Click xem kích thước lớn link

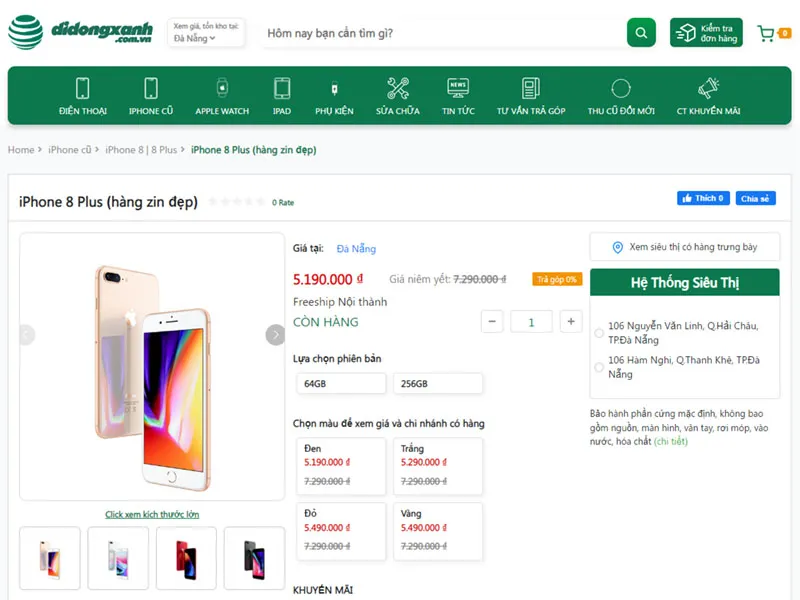152,514
